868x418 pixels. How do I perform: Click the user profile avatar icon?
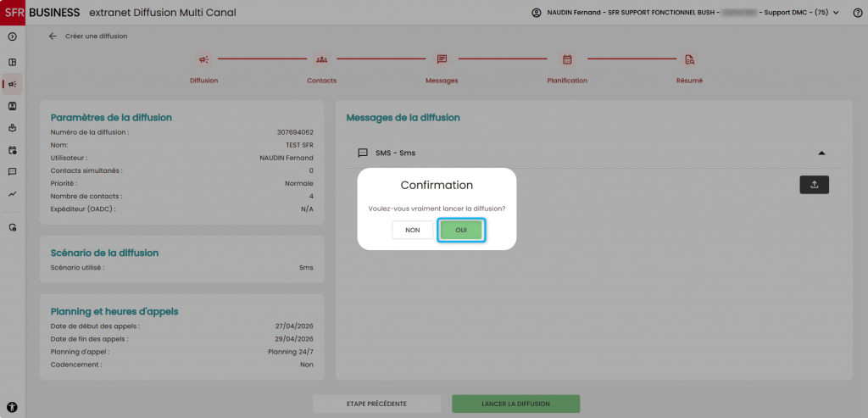[x=536, y=13]
